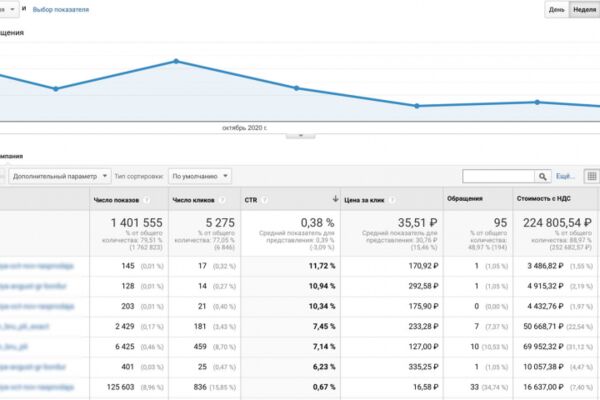This screenshot has width=600, height=400.
Task: Open Дополнительный параметр dropdown
Action: point(60,176)
